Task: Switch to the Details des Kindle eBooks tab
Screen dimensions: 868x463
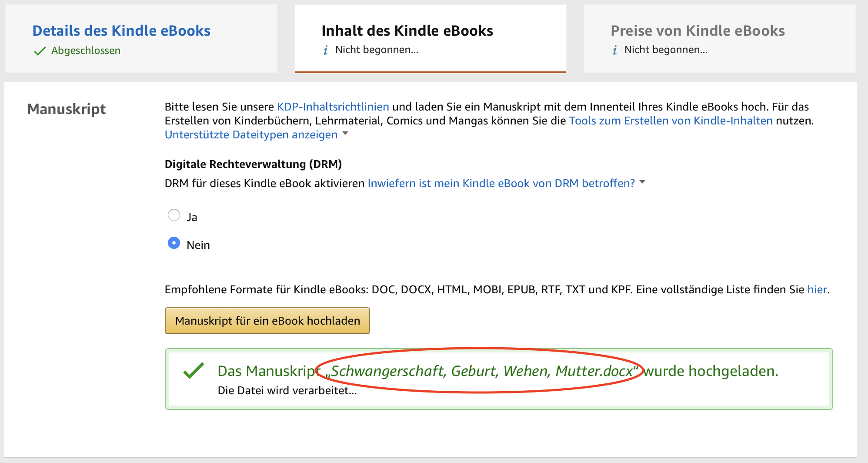Action: click(121, 30)
